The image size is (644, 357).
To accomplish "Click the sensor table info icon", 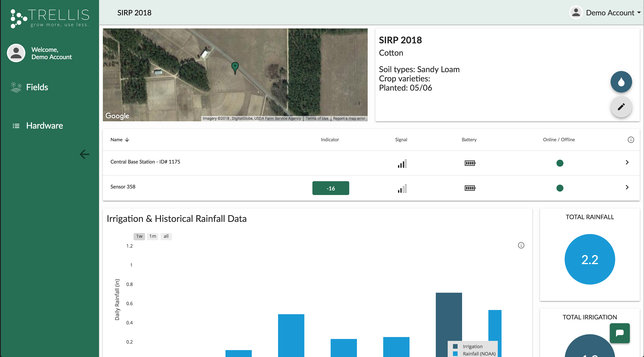I will click(x=631, y=140).
